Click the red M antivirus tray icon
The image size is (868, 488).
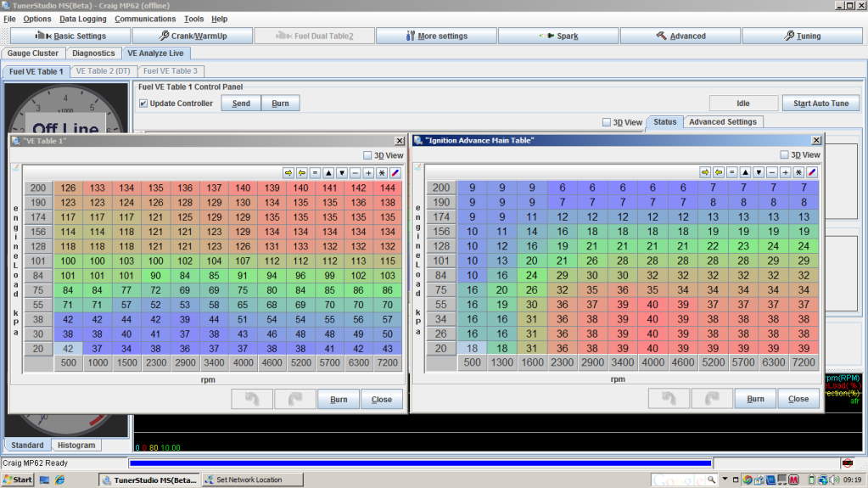point(793,480)
